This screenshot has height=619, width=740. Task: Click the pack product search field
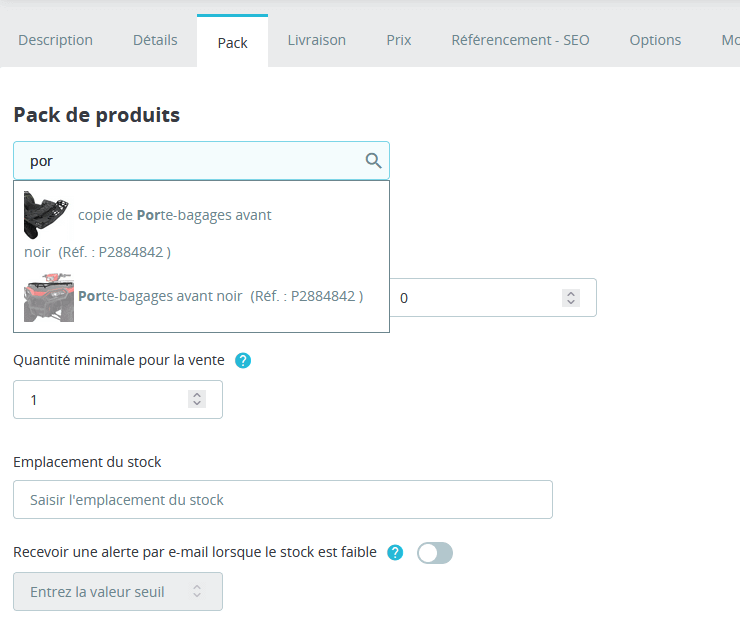coord(190,160)
